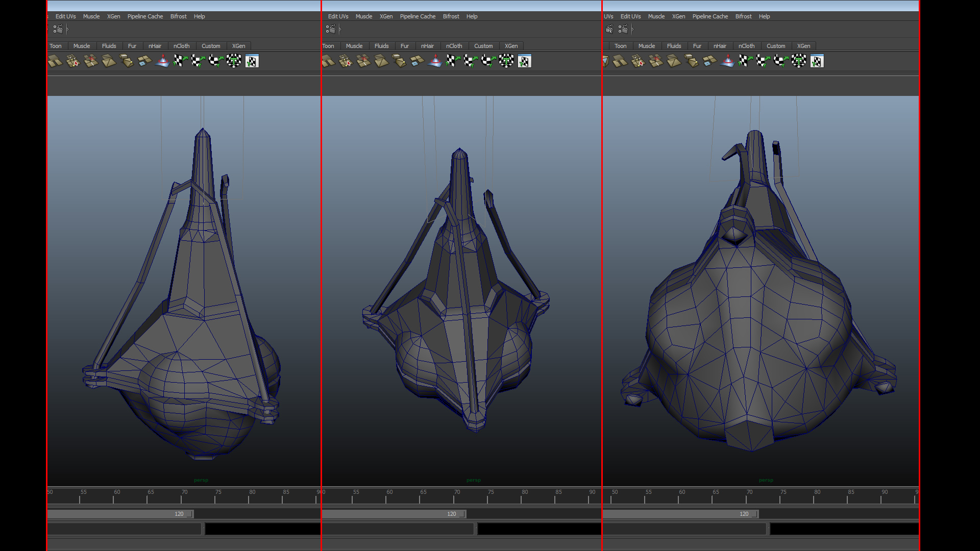Expand status line arrow in left panel
This screenshot has width=980, height=551.
[x=67, y=29]
